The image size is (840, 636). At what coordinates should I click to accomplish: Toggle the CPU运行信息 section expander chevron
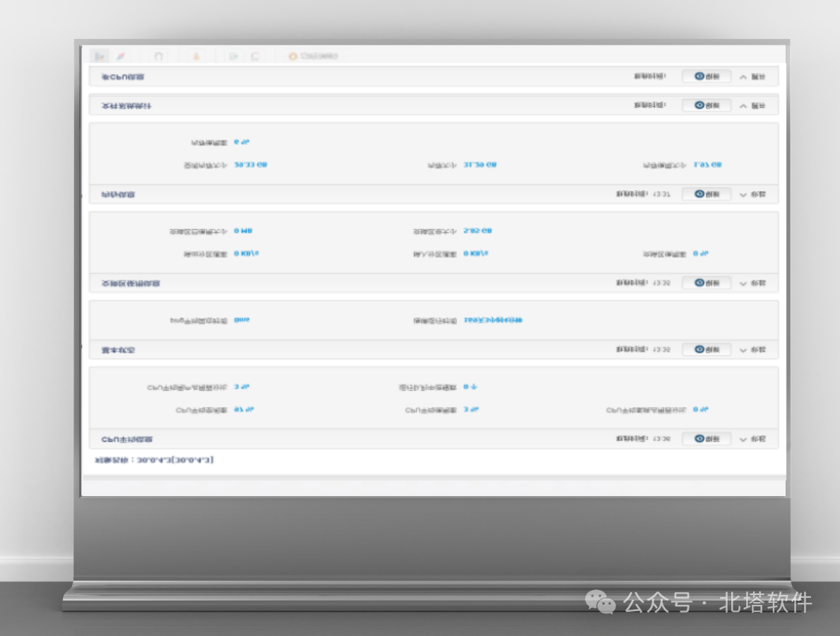(743, 440)
